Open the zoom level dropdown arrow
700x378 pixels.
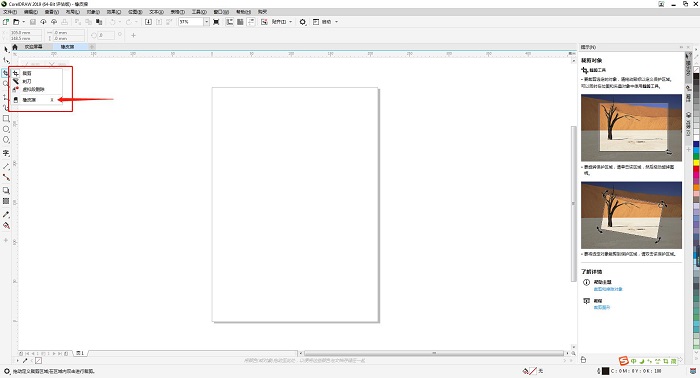(206, 22)
